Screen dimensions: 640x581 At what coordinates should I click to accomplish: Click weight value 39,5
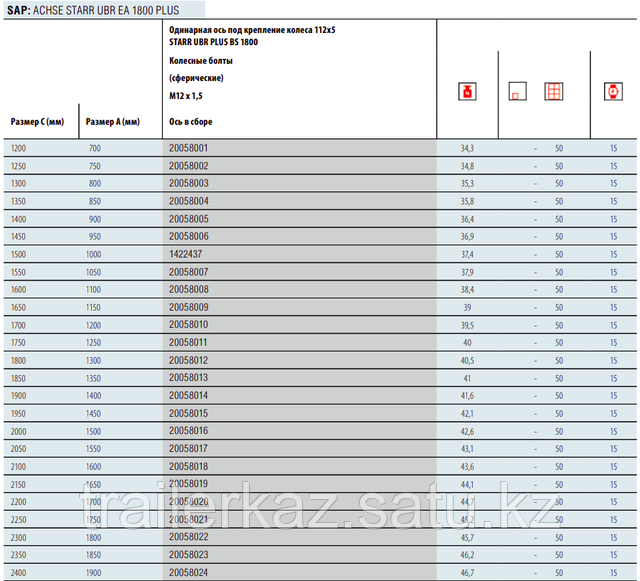[x=467, y=325]
